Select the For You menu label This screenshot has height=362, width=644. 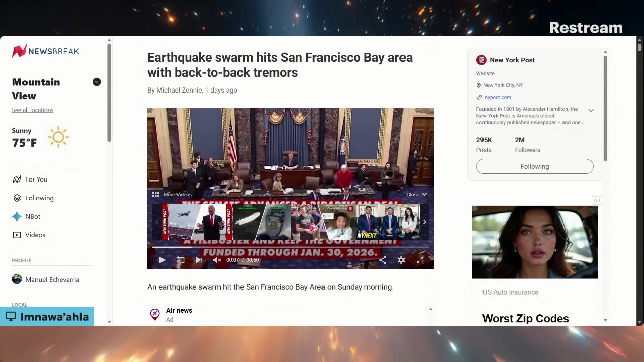click(x=36, y=179)
